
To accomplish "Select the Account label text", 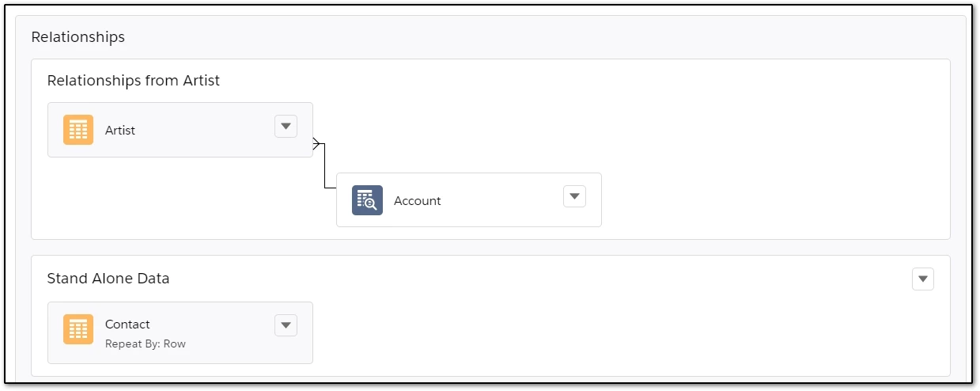I will (418, 201).
